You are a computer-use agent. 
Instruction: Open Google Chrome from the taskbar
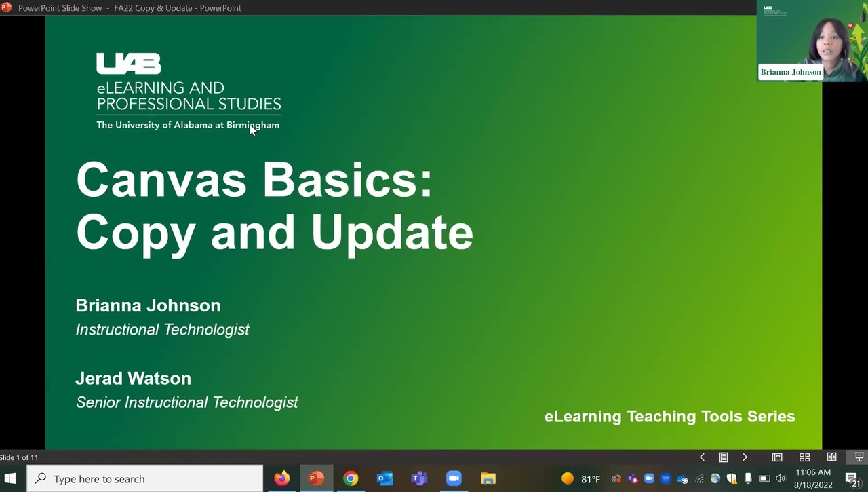tap(351, 478)
